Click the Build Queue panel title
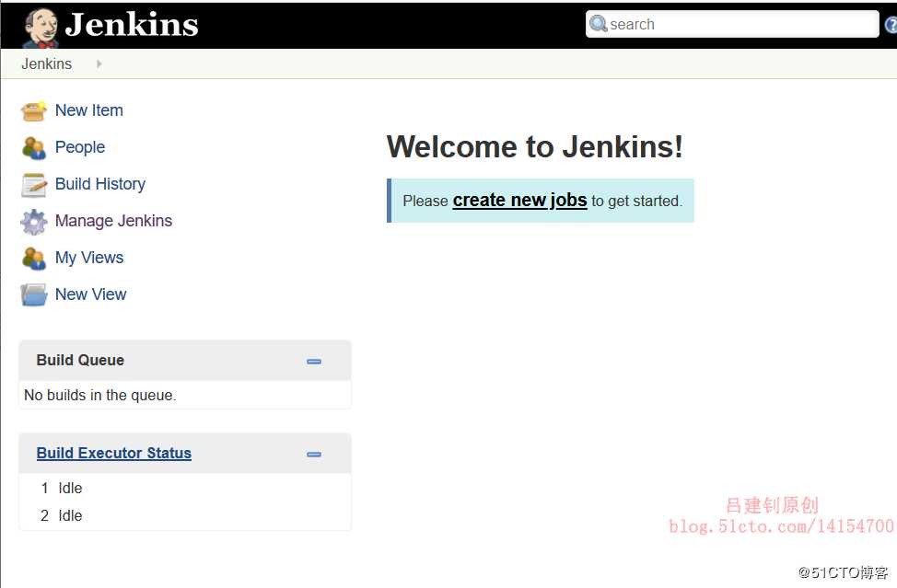 tap(80, 360)
